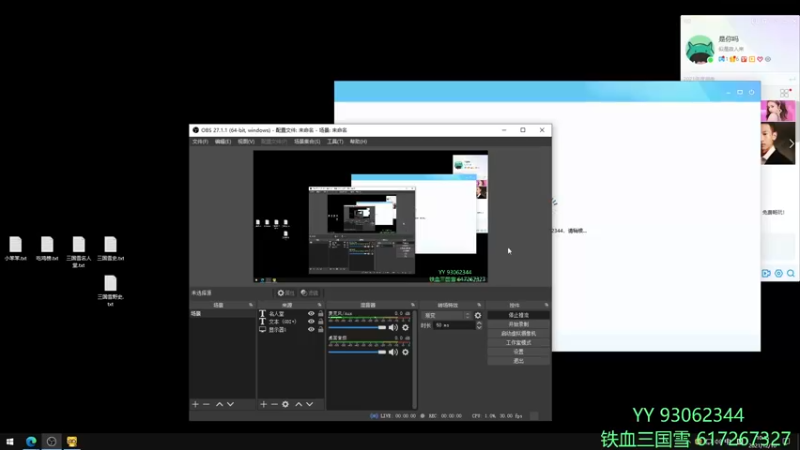Hide first text source via eye icon
800x450 pixels.
click(311, 314)
